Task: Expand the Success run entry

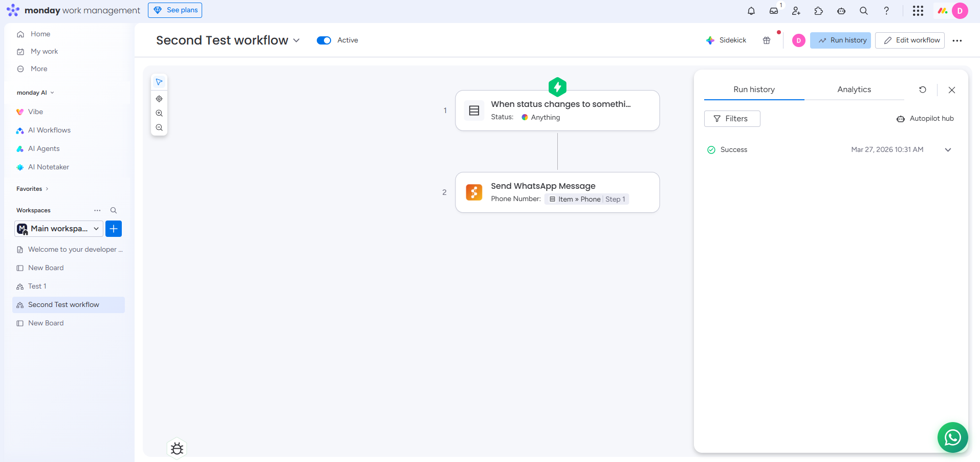Action: (948, 150)
